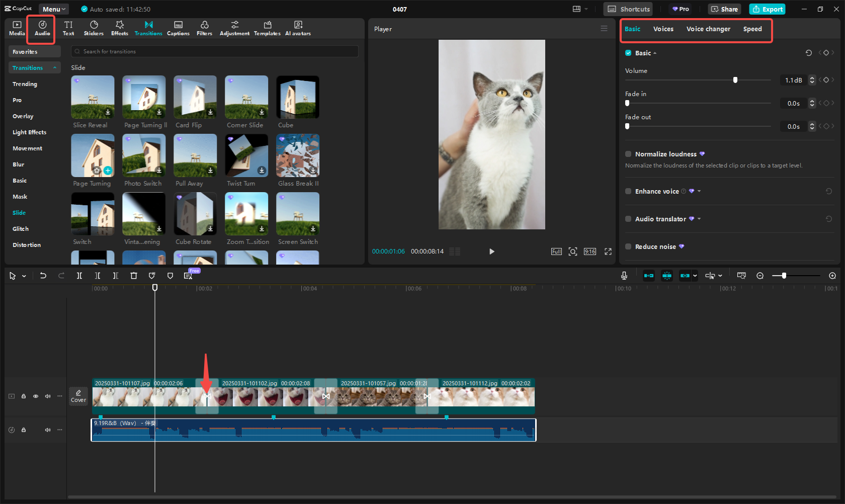Open the 9:16 aspect ratio dropdown

(x=589, y=251)
